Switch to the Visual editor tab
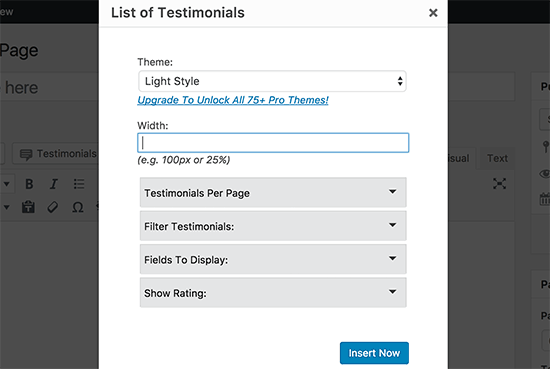The height and width of the screenshot is (369, 550). (x=461, y=158)
